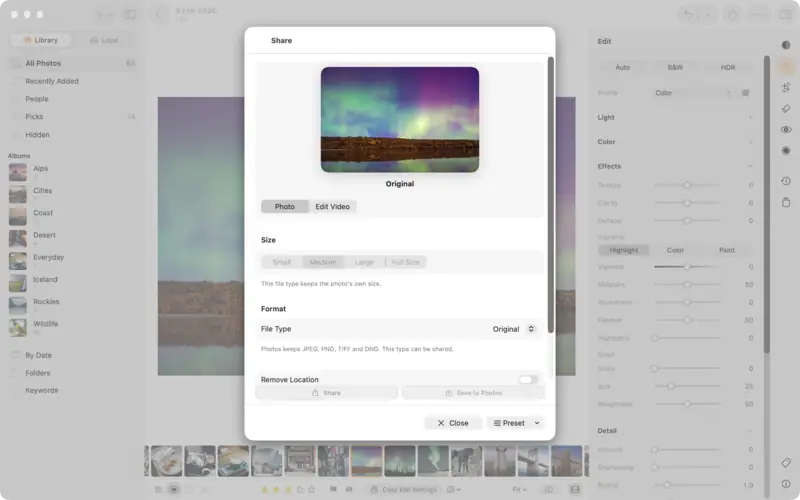Click the undo icon in toolbar
The height and width of the screenshot is (500, 800).
[x=688, y=14]
